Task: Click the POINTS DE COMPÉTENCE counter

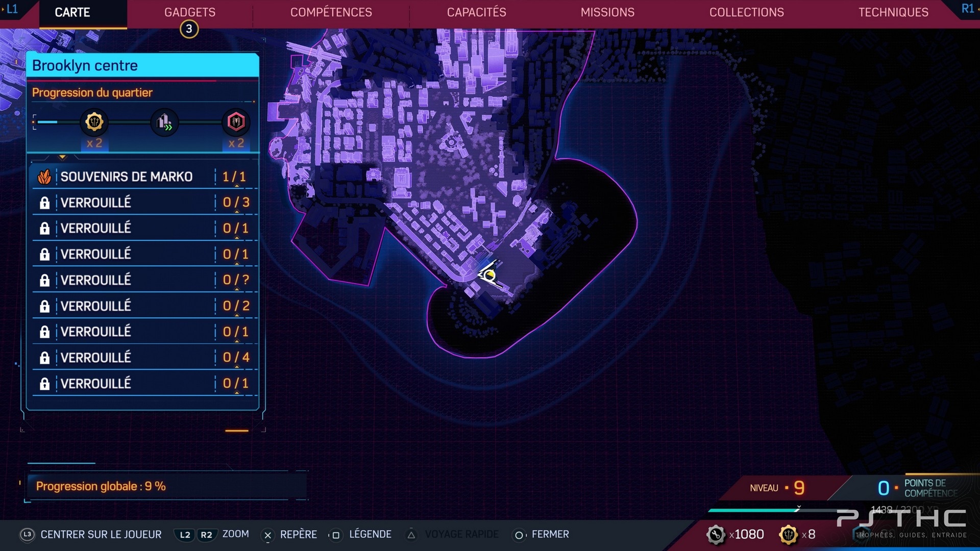Action: pos(917,488)
